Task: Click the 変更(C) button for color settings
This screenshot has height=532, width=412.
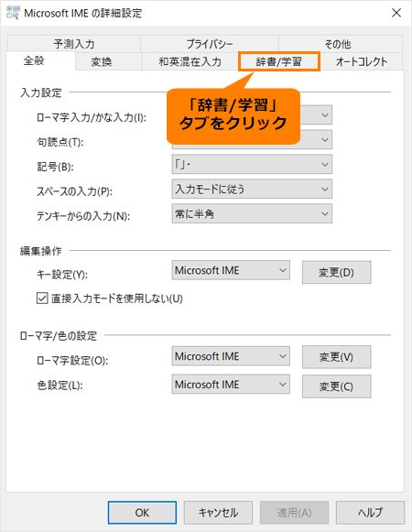Action: pos(336,386)
